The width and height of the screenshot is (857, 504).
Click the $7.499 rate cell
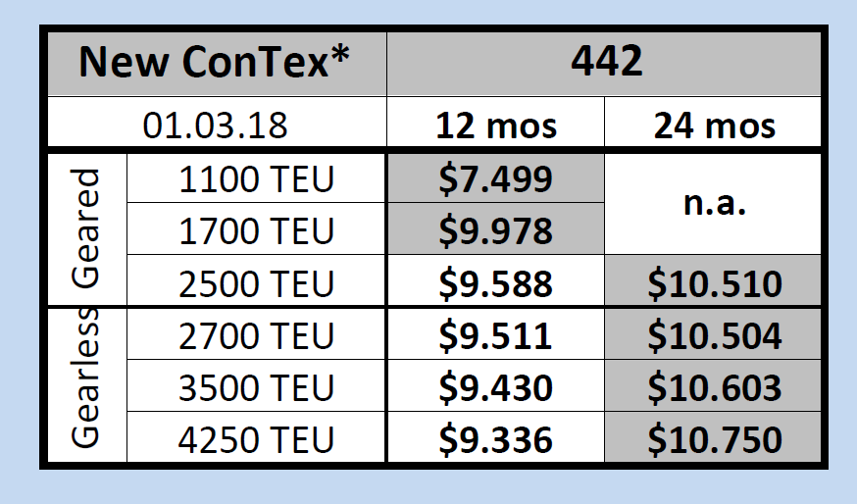tap(495, 179)
